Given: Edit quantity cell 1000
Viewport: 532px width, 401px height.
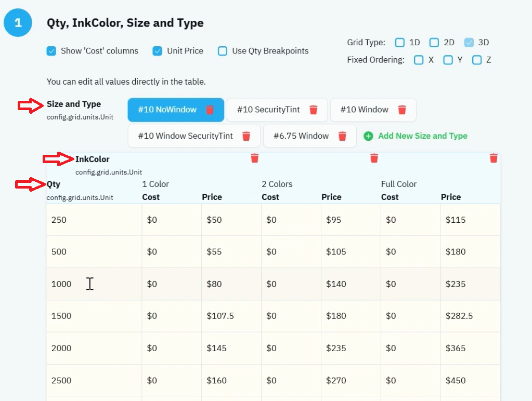Looking at the screenshot, I should tap(94, 284).
